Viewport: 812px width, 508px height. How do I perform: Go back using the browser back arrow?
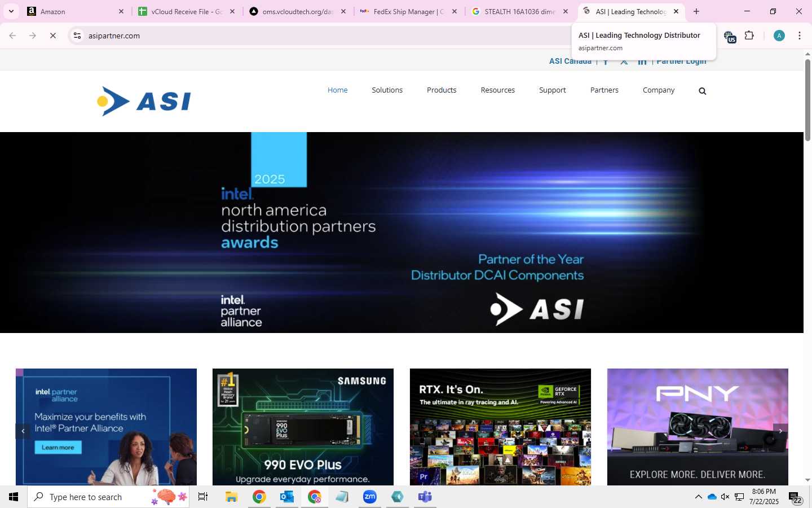click(12, 36)
